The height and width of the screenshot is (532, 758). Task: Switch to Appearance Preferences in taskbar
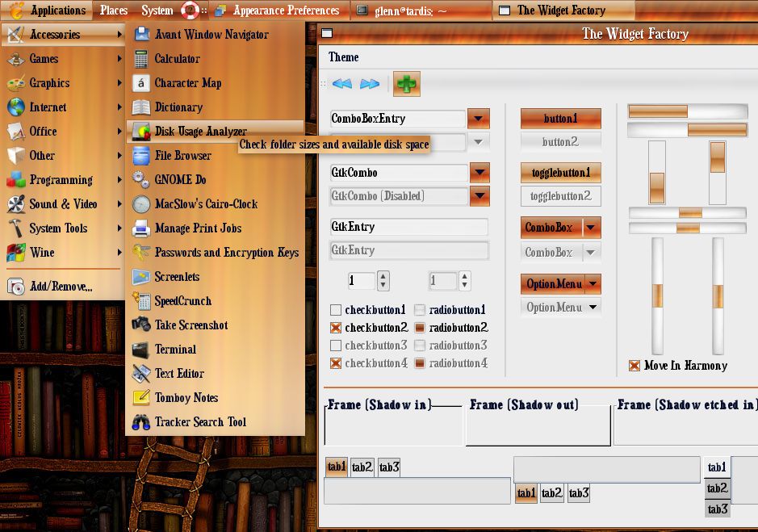(278, 10)
